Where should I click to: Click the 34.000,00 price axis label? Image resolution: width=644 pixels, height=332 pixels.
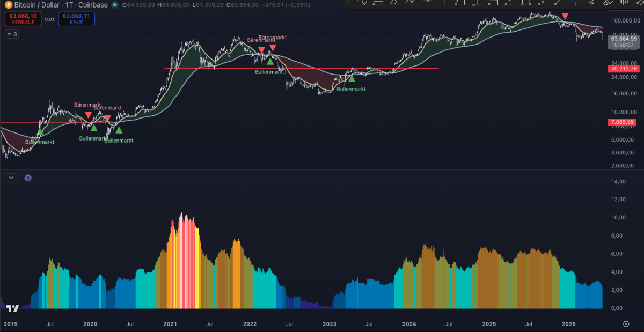[x=625, y=62]
